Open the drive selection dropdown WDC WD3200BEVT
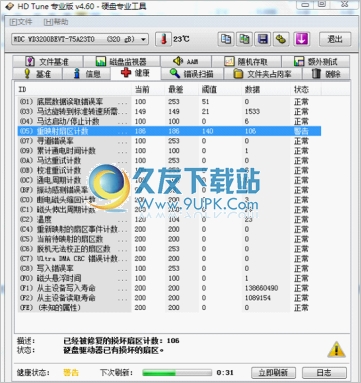This screenshot has height=383, width=361. point(80,39)
